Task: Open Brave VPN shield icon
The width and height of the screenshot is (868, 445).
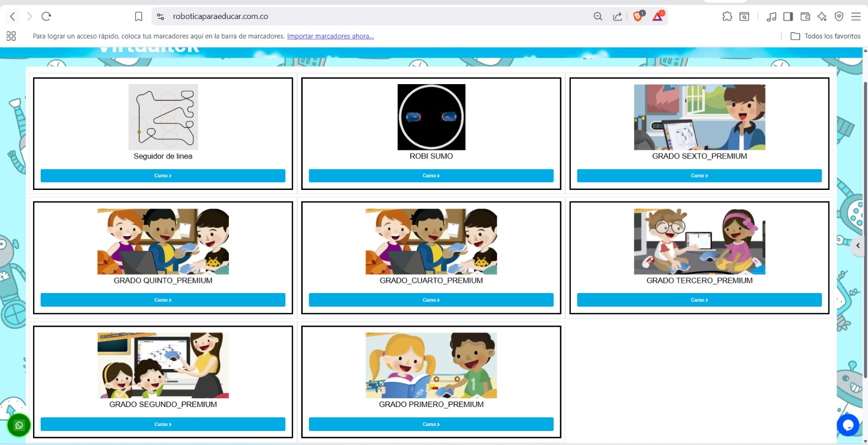Action: [839, 16]
